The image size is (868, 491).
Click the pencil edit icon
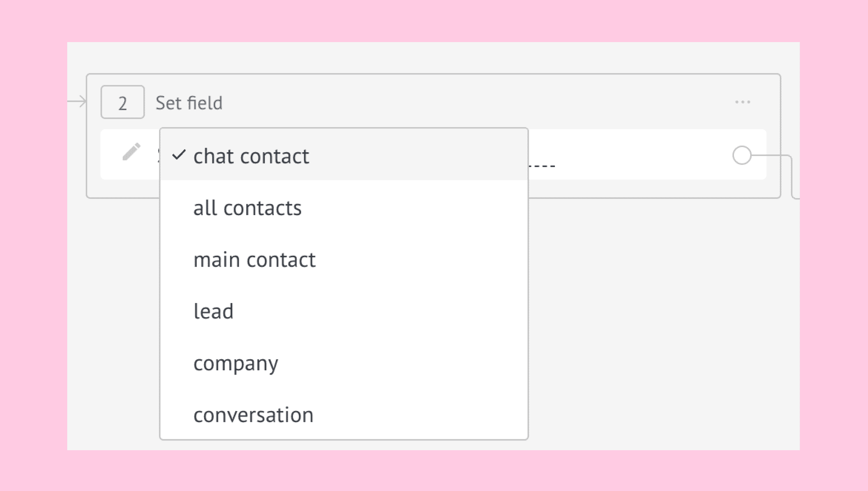tap(131, 152)
